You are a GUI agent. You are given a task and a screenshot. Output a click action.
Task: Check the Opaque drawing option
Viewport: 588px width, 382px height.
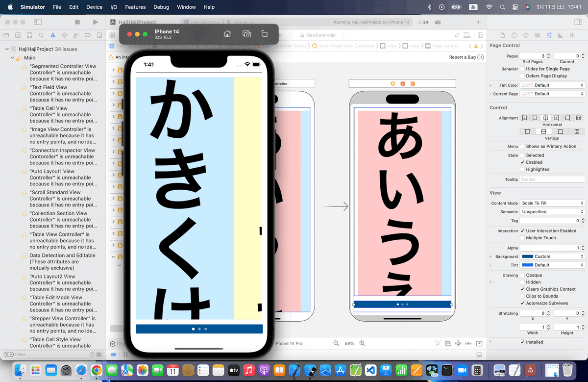[x=522, y=275]
